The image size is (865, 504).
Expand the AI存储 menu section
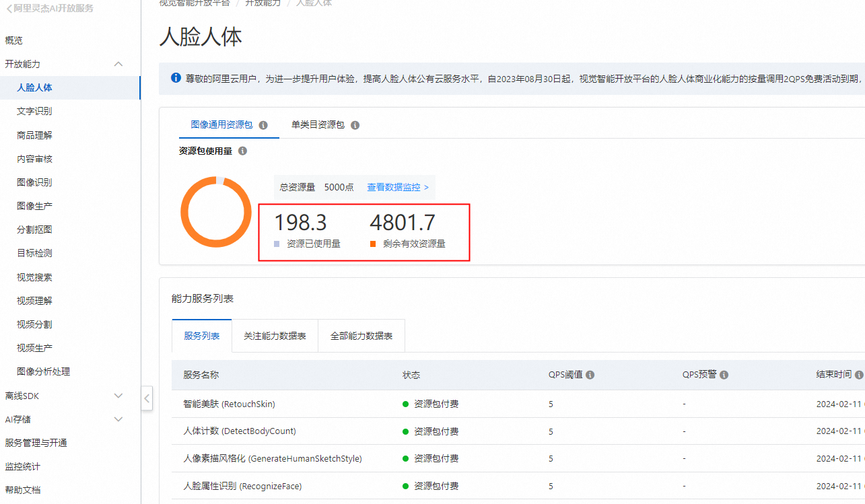118,419
